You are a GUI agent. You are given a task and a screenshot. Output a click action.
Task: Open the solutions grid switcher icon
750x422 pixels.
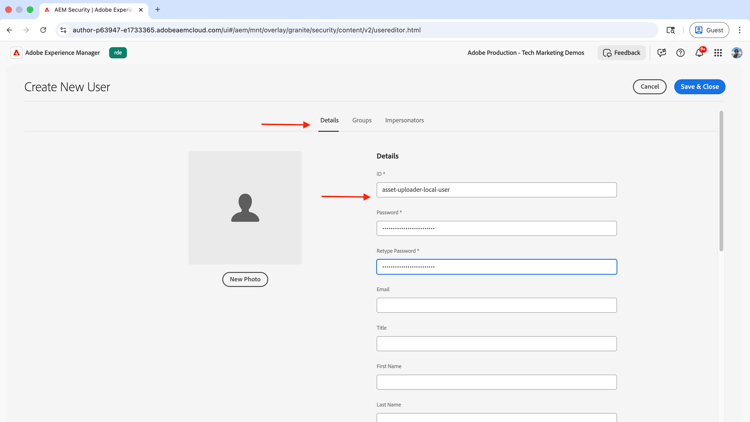click(x=718, y=53)
